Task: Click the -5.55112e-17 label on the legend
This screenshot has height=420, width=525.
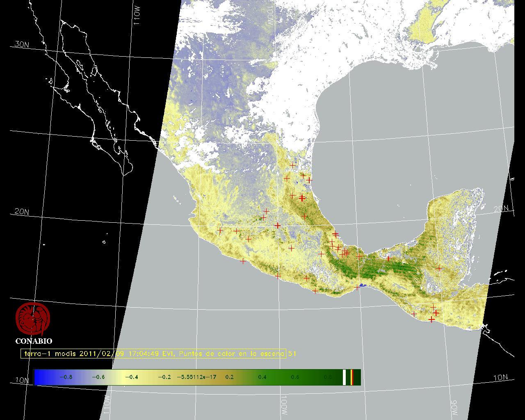Action: click(196, 377)
